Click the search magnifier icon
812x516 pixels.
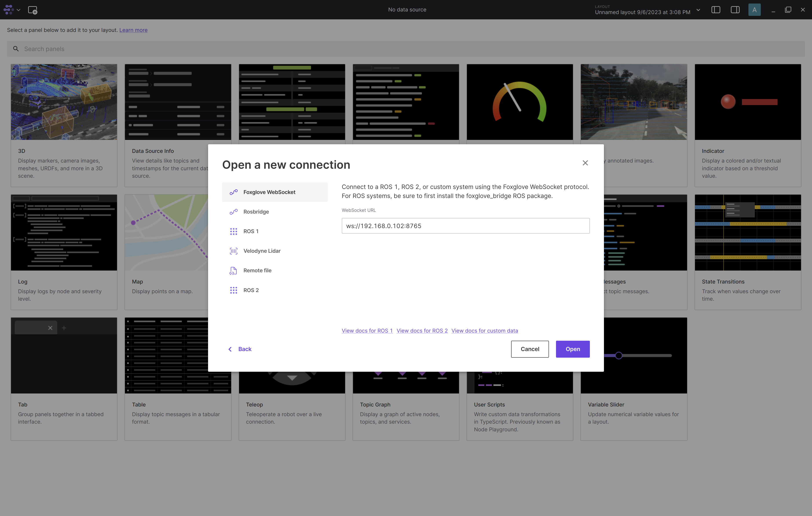(x=16, y=49)
